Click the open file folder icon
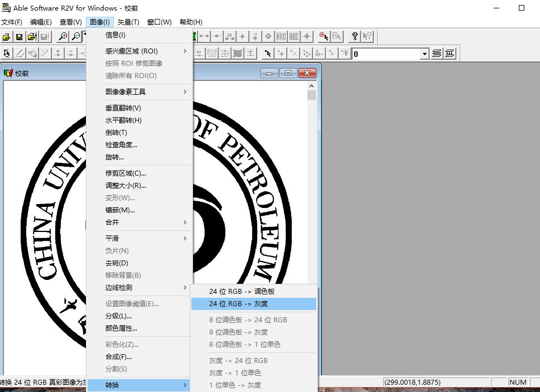540x392 pixels. pyautogui.click(x=7, y=36)
